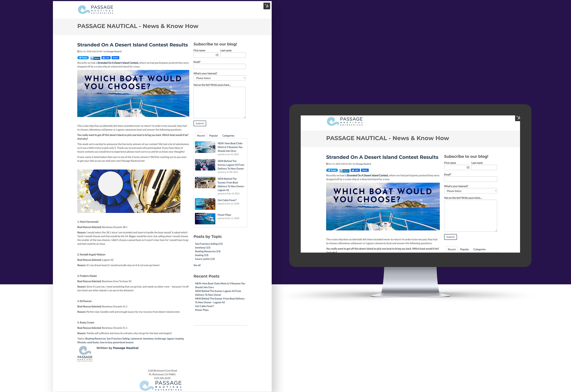Viewport: 571px width, 392px height.
Task: Click the 'Not on the list?' textarea, full-page view
Action: [219, 103]
